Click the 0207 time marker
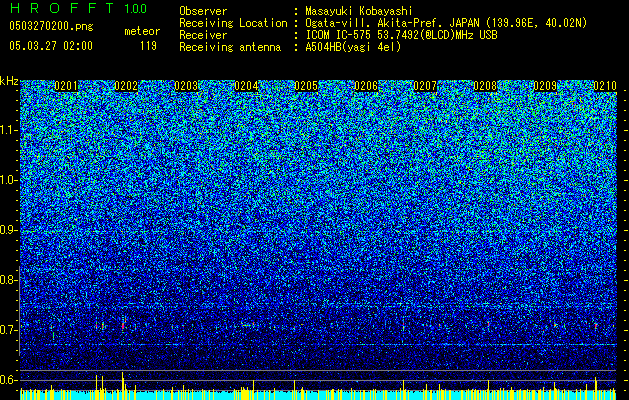The image size is (629, 400). tap(425, 86)
